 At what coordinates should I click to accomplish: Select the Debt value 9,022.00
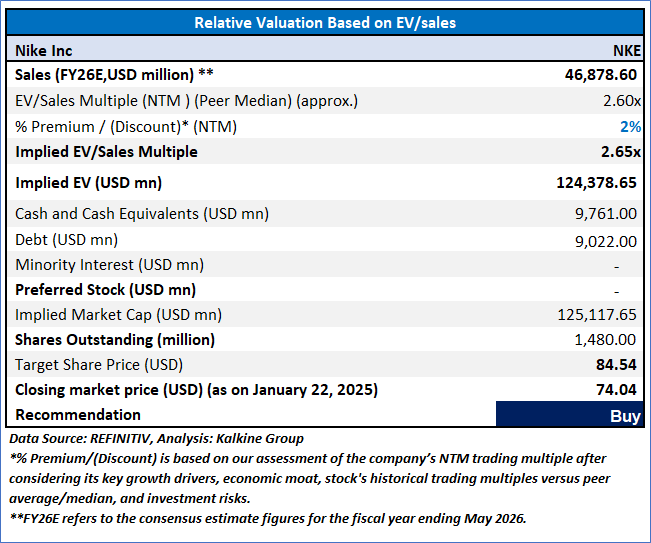(x=606, y=242)
